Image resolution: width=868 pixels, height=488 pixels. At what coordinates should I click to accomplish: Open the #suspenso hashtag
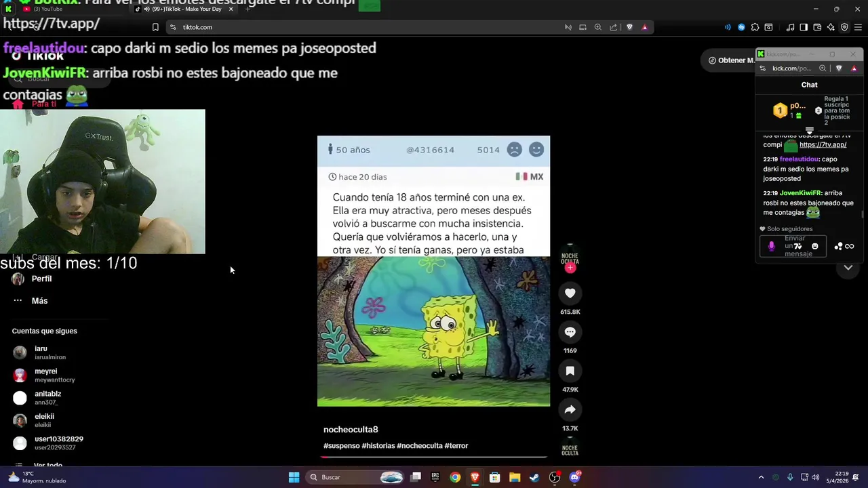point(341,446)
